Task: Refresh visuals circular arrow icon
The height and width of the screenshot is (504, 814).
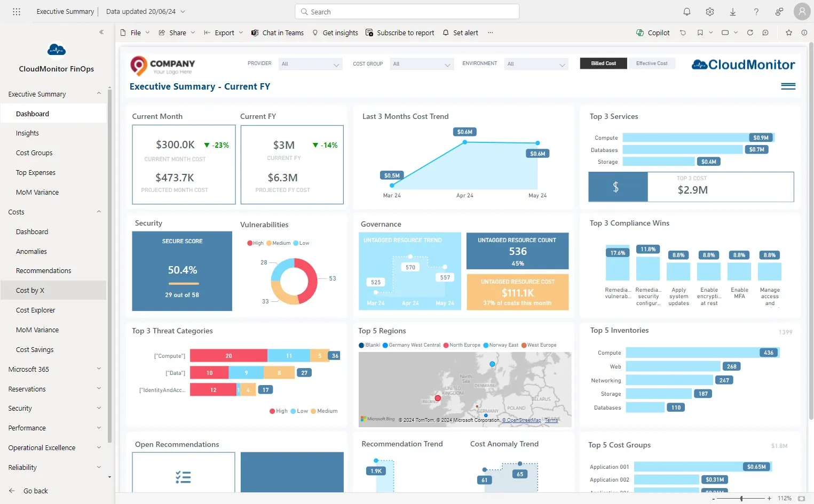Action: [x=750, y=33]
